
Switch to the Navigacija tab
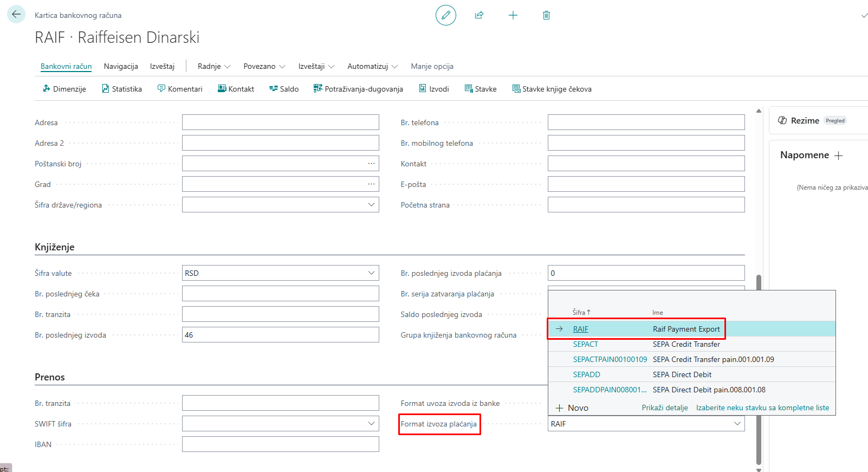point(121,66)
